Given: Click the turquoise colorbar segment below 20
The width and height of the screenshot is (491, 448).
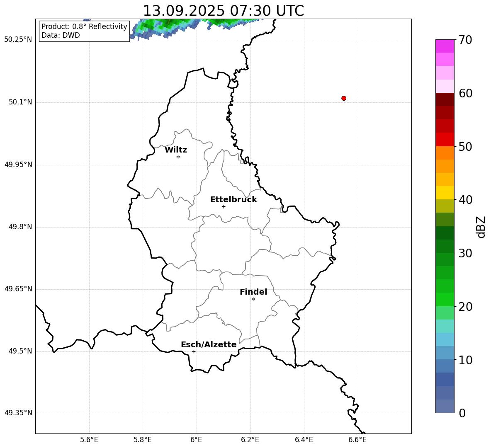Looking at the screenshot, I should tap(445, 326).
